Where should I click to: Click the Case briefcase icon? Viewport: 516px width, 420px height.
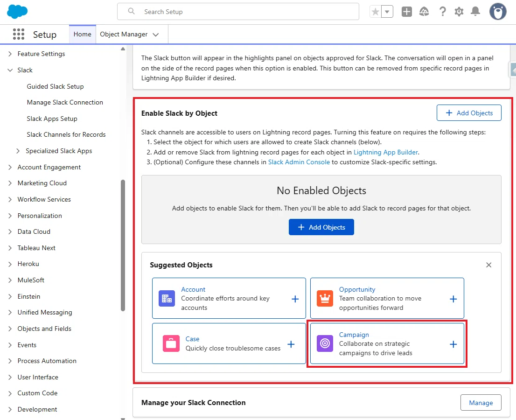pos(171,343)
